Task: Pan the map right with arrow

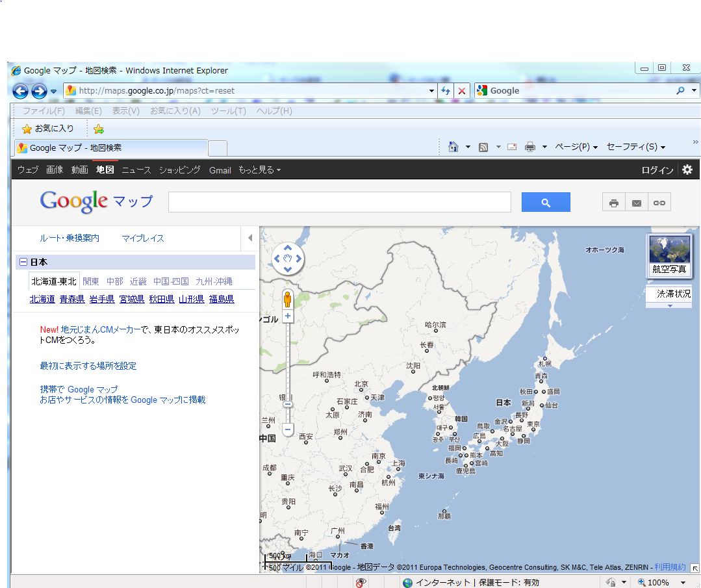Action: click(x=299, y=259)
